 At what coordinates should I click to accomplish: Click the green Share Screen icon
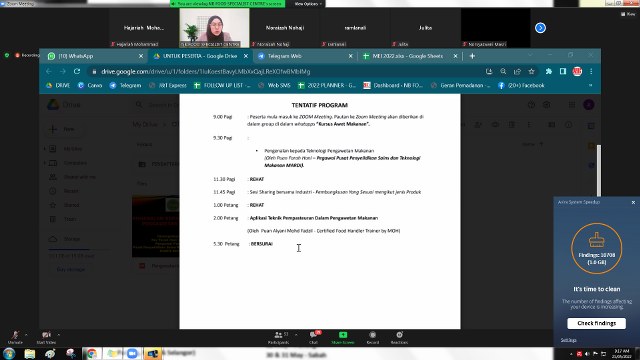(343, 335)
